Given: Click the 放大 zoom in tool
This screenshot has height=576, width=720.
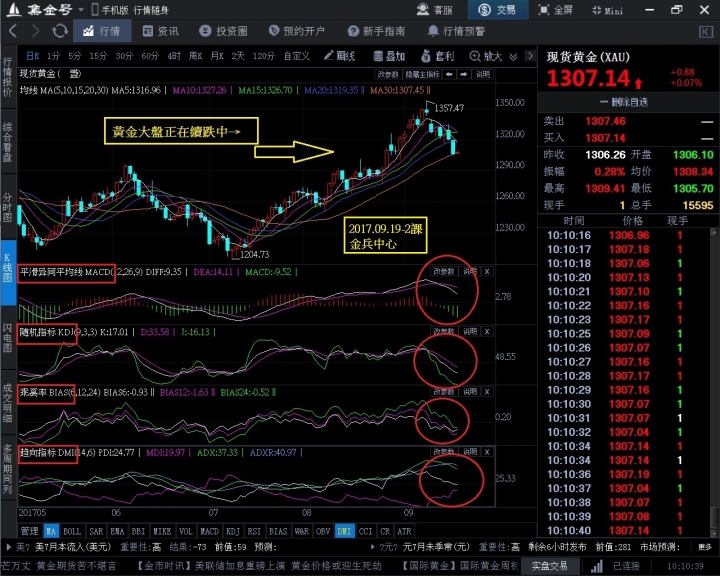Looking at the screenshot, I should tap(486, 56).
